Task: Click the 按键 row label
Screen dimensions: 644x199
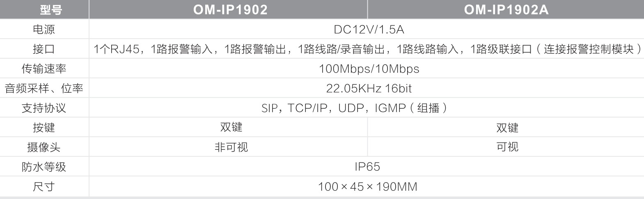Action: (44, 128)
